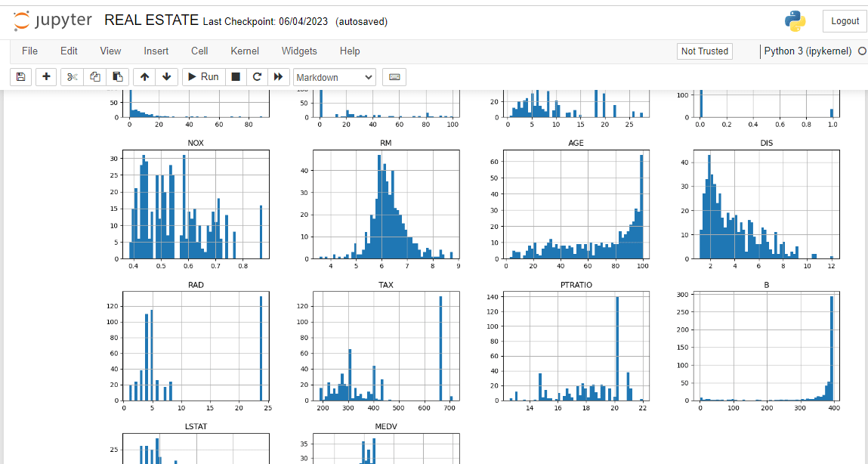Interrupt the kernel with the stop icon
The image size is (868, 464).
tap(236, 77)
